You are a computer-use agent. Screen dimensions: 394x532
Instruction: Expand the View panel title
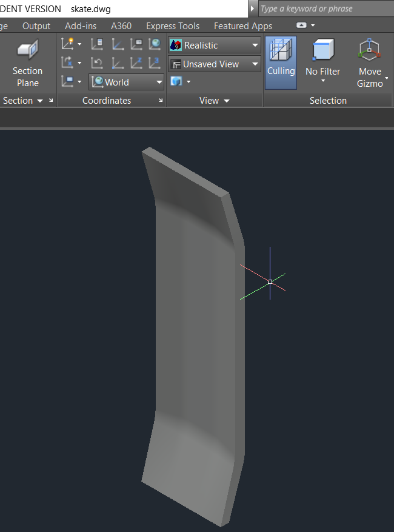[x=215, y=101]
